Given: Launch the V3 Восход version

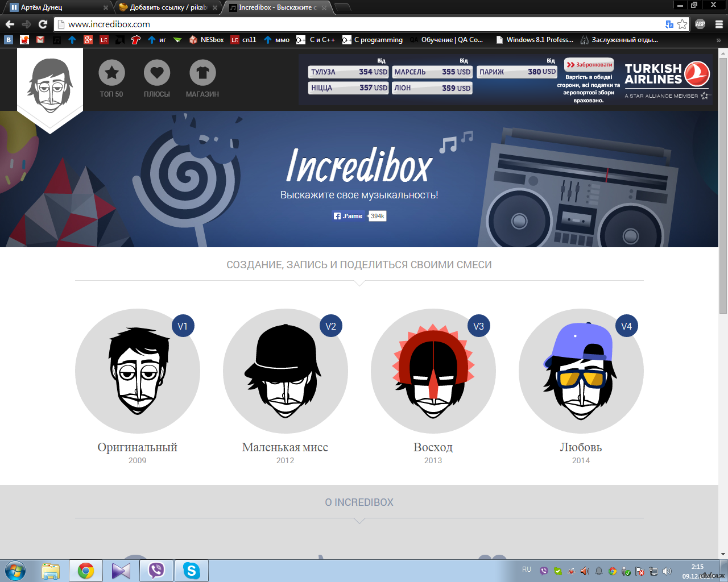Looking at the screenshot, I should (433, 371).
